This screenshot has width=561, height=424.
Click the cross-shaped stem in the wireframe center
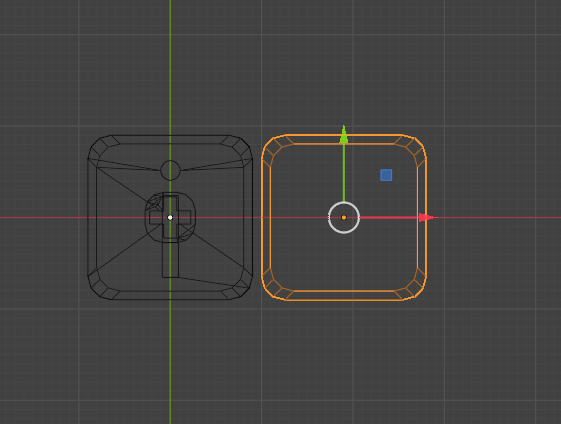tap(170, 217)
